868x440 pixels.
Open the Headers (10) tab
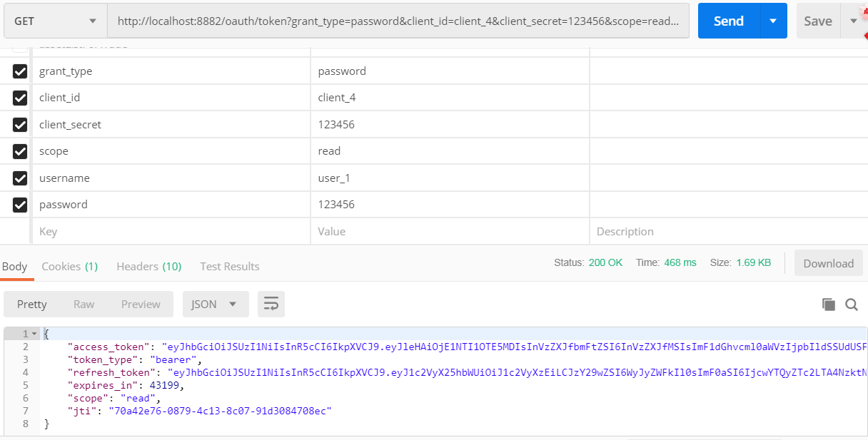click(x=149, y=266)
